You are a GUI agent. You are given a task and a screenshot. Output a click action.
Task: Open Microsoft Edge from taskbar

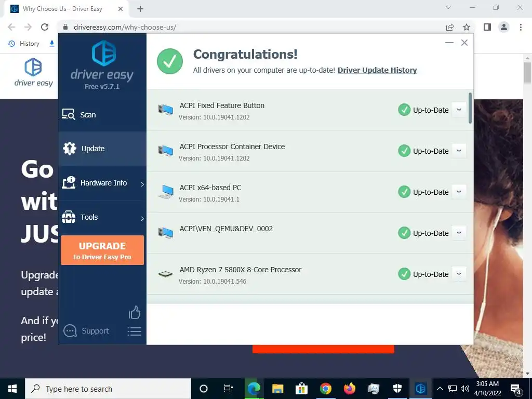click(254, 389)
